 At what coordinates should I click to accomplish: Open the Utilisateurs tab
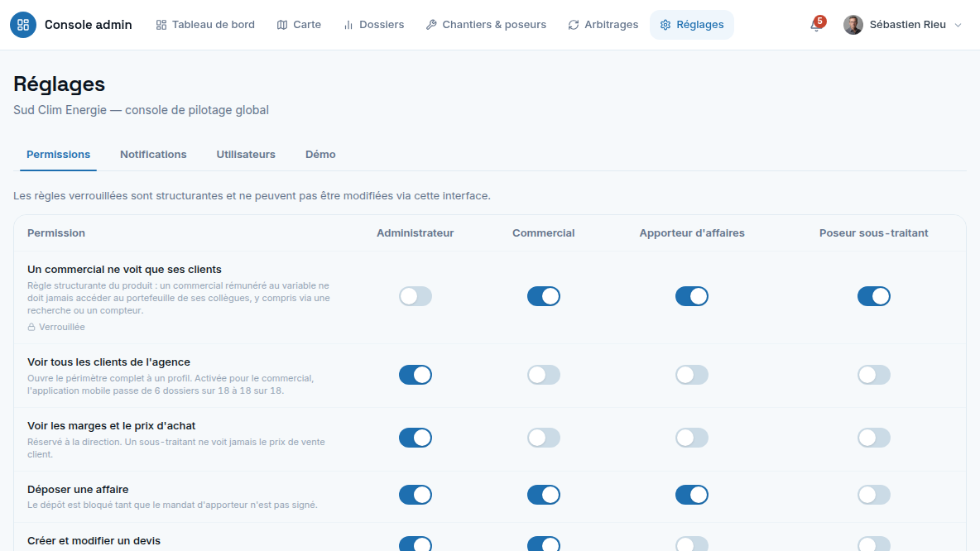(246, 155)
